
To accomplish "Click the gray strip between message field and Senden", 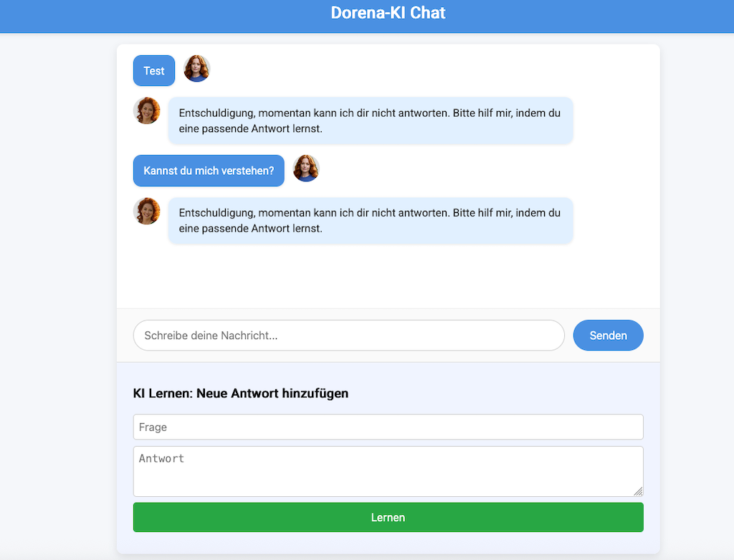I will pyautogui.click(x=569, y=336).
